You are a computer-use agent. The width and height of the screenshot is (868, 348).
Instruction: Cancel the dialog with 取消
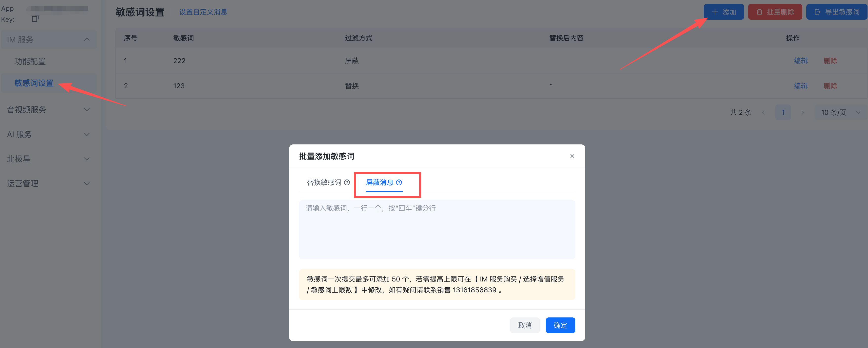tap(525, 326)
